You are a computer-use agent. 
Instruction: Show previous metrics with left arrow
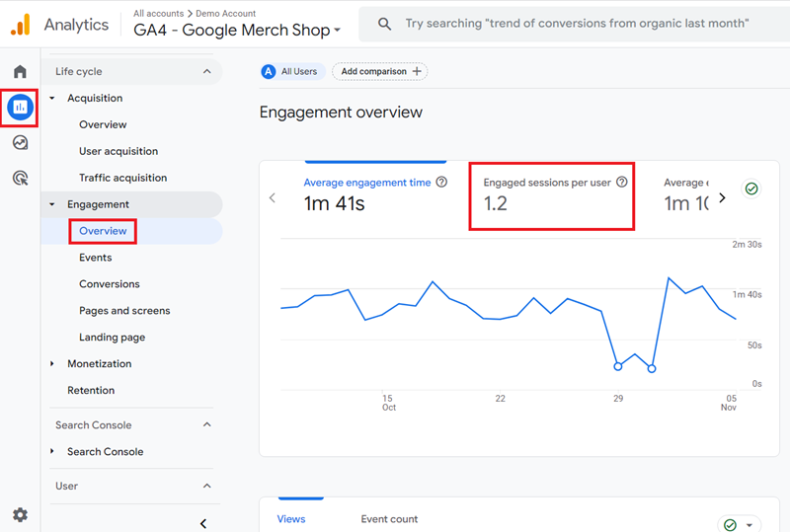coord(273,197)
